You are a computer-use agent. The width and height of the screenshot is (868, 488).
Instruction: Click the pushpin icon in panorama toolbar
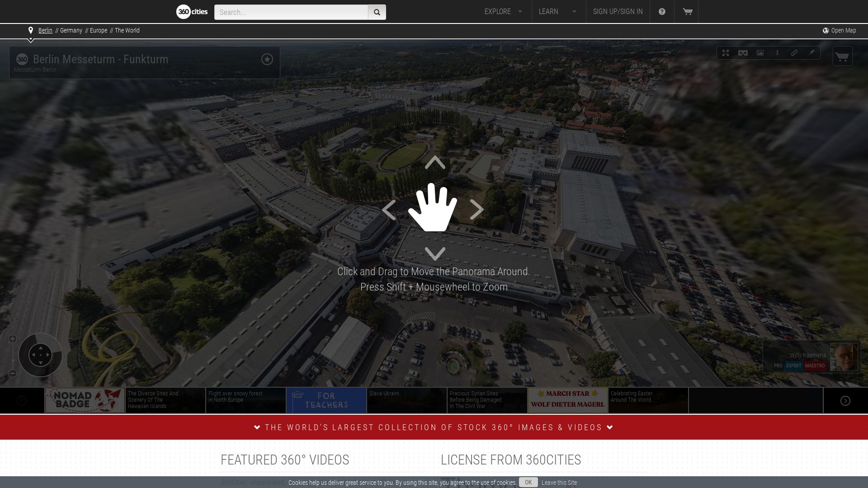coord(811,53)
